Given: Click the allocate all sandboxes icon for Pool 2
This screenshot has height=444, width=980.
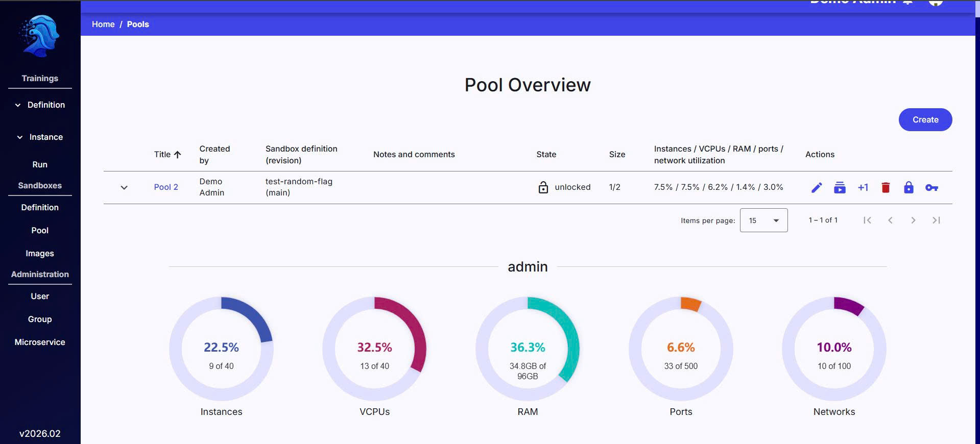Looking at the screenshot, I should pyautogui.click(x=840, y=188).
